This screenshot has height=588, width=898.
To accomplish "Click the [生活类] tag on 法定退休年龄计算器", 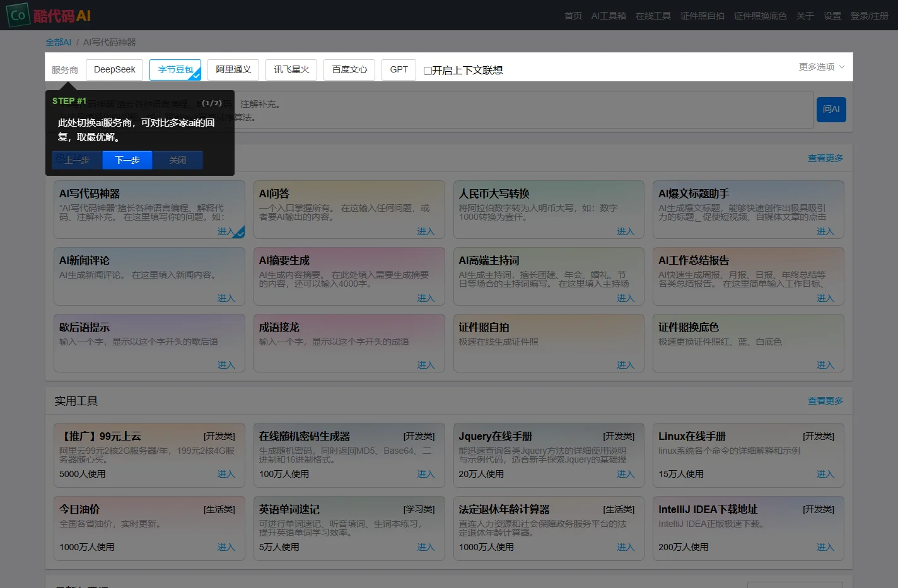I will pyautogui.click(x=619, y=509).
